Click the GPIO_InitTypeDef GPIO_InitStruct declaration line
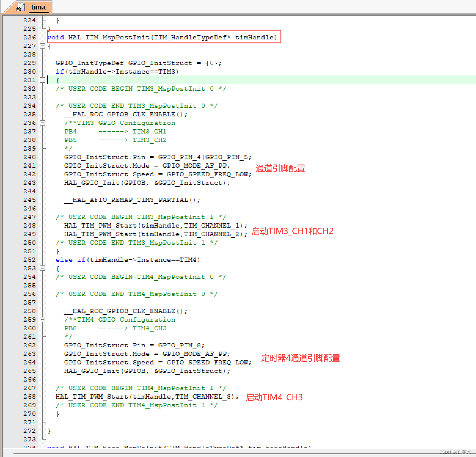This screenshot has width=476, height=457. coord(138,63)
